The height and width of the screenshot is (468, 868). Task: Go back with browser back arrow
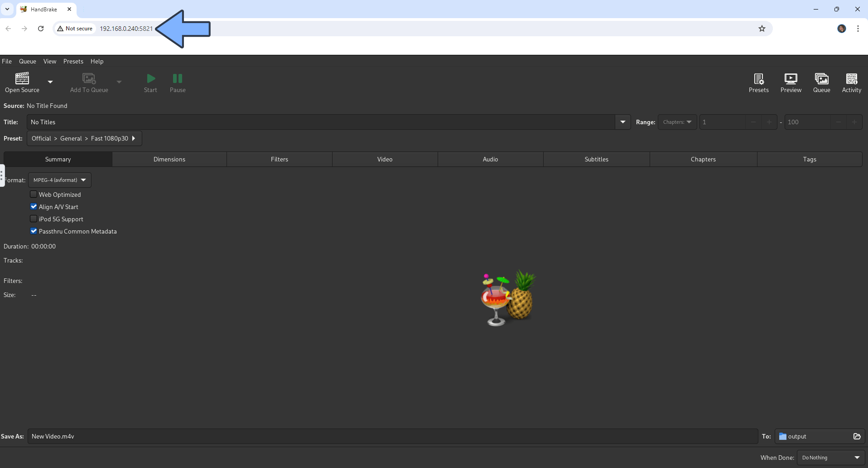[x=8, y=29]
